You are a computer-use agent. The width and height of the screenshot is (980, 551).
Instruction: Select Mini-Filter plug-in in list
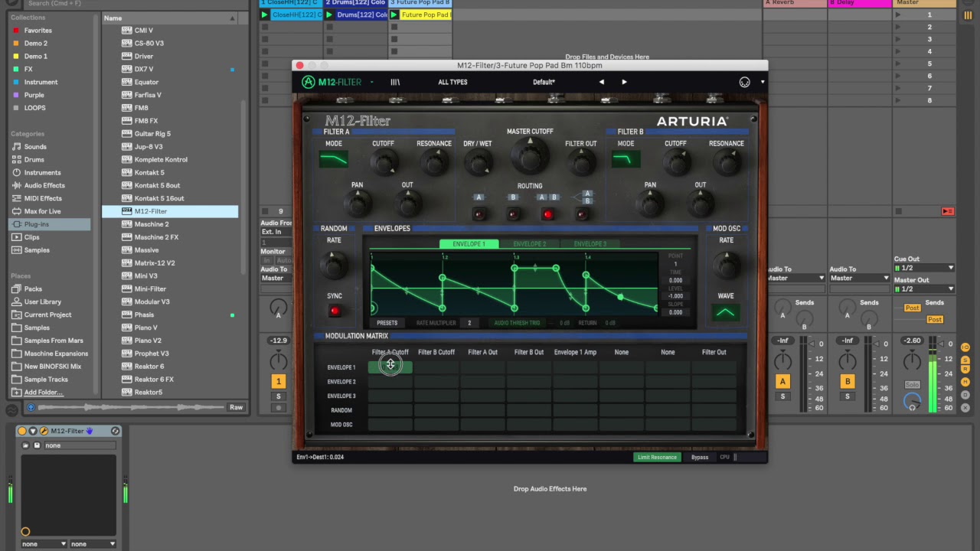click(x=150, y=289)
